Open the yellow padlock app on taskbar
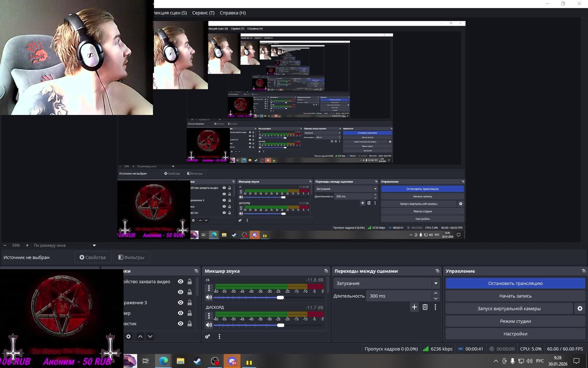This screenshot has width=588, height=368. pyautogui.click(x=249, y=361)
